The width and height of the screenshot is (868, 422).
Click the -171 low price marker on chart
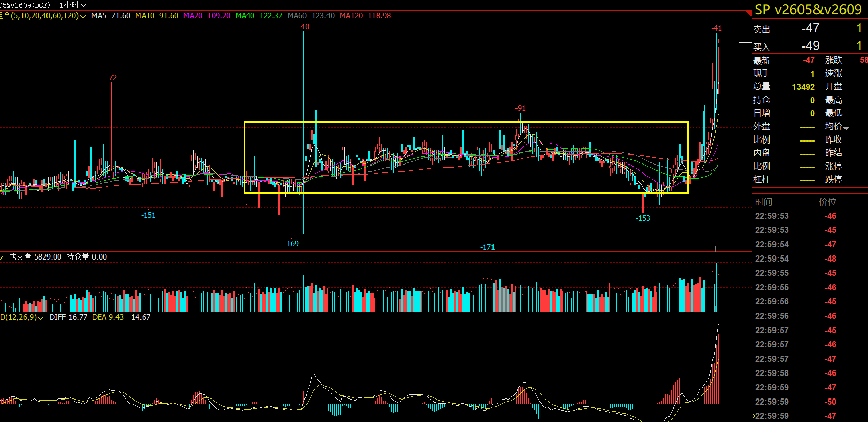[x=487, y=247]
